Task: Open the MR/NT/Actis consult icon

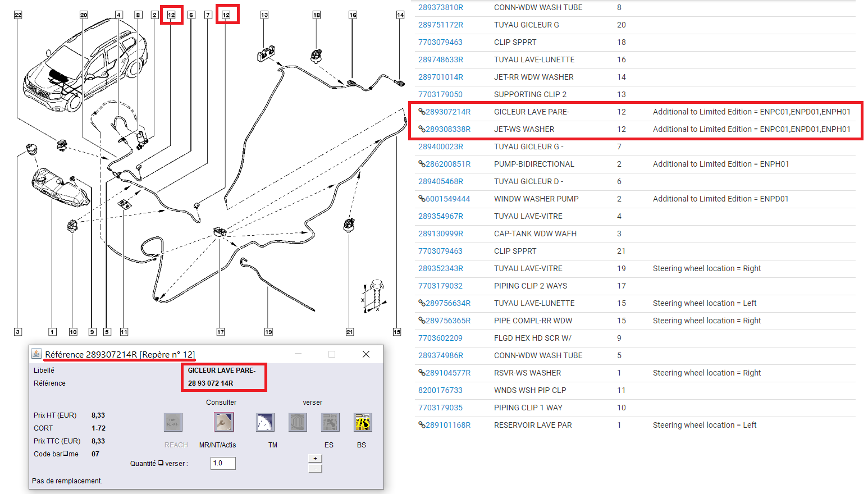Action: [x=223, y=422]
